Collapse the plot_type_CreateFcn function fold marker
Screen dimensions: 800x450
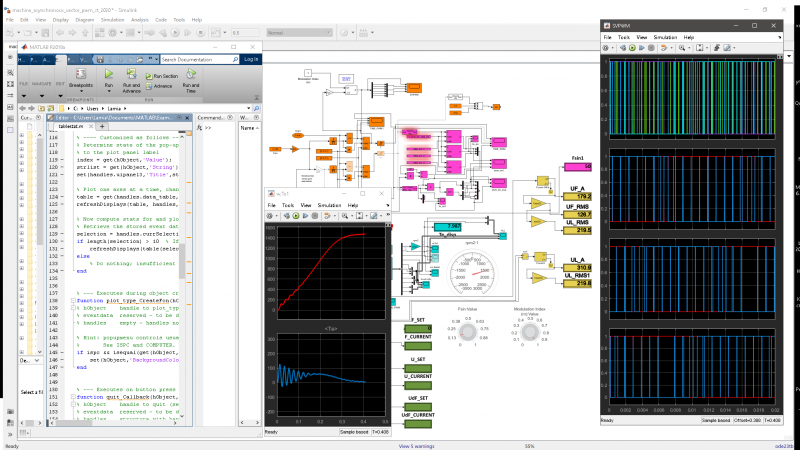(73, 301)
